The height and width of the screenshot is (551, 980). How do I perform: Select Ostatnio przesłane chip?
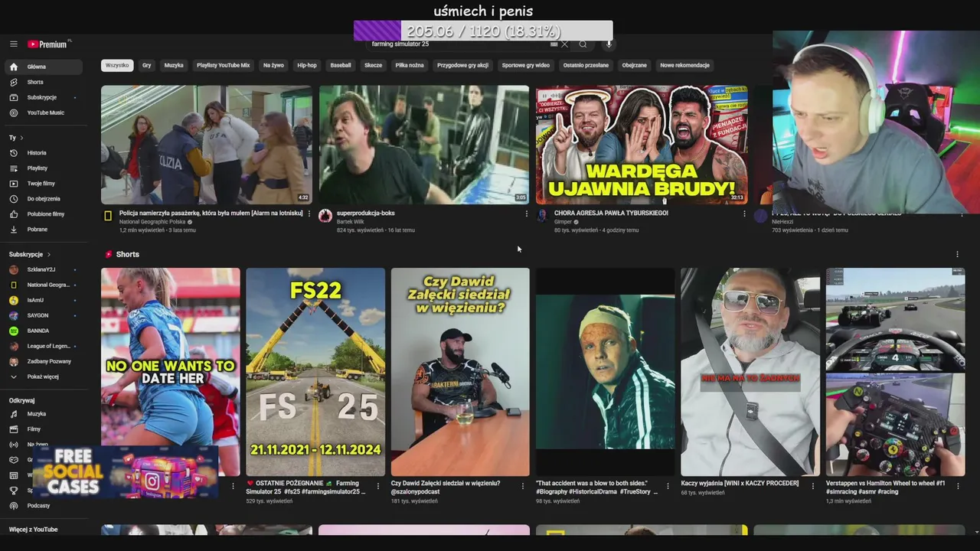coord(586,65)
